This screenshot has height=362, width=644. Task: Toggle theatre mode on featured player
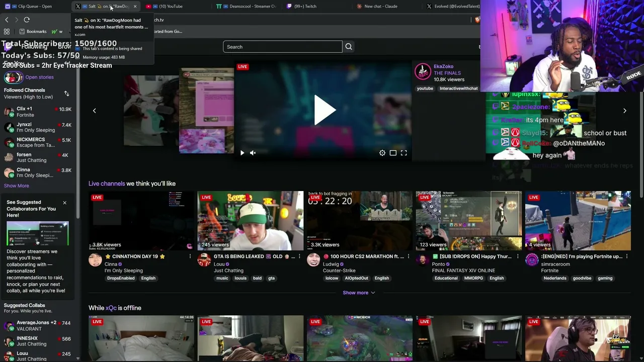393,153
